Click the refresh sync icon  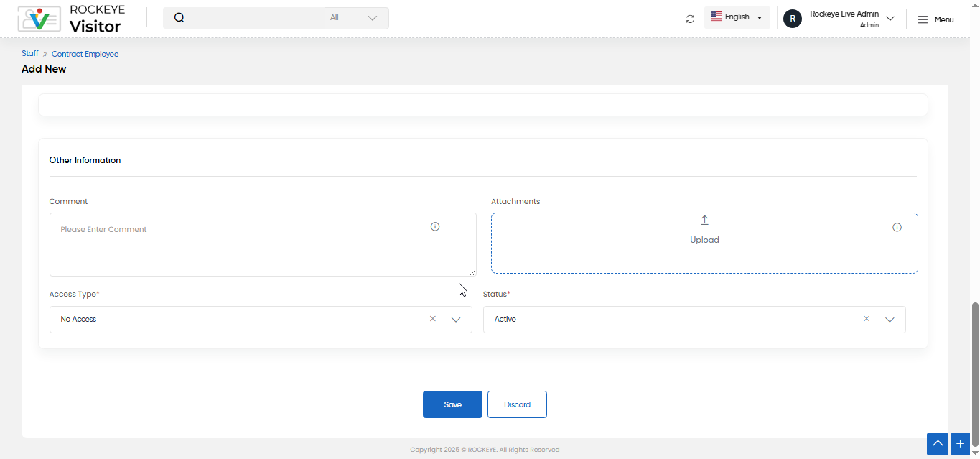690,19
